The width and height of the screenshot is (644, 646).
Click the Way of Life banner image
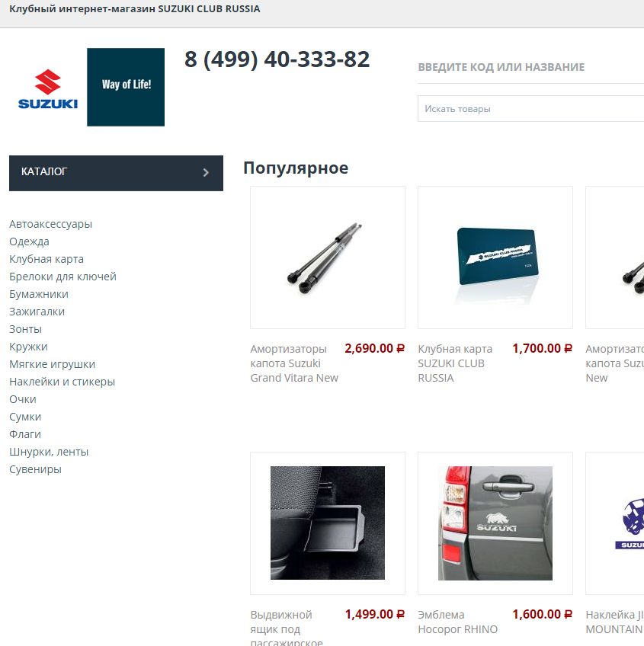tap(126, 87)
